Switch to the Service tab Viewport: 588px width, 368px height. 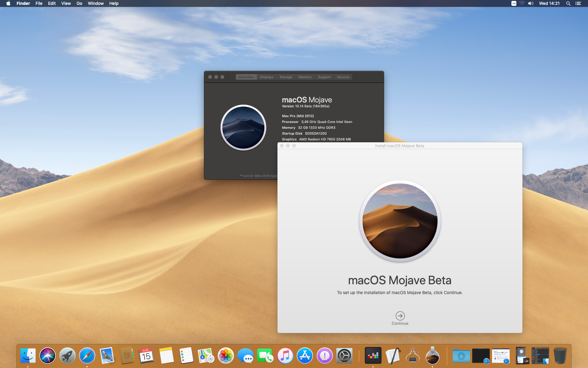tap(343, 77)
